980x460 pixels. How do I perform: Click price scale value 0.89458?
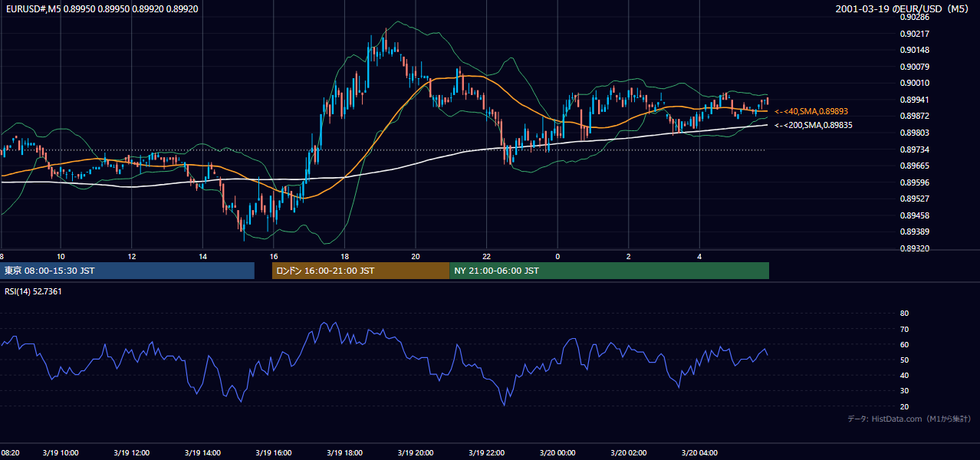[915, 215]
